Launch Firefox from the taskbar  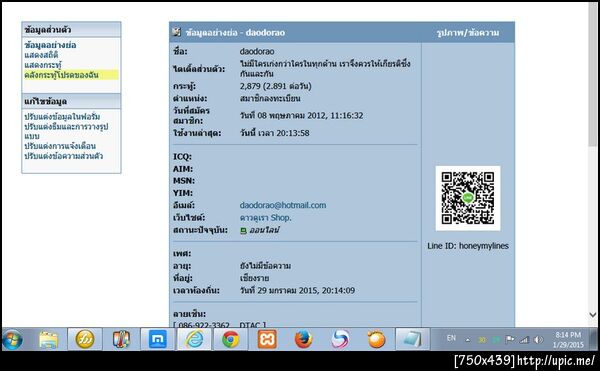coord(303,339)
